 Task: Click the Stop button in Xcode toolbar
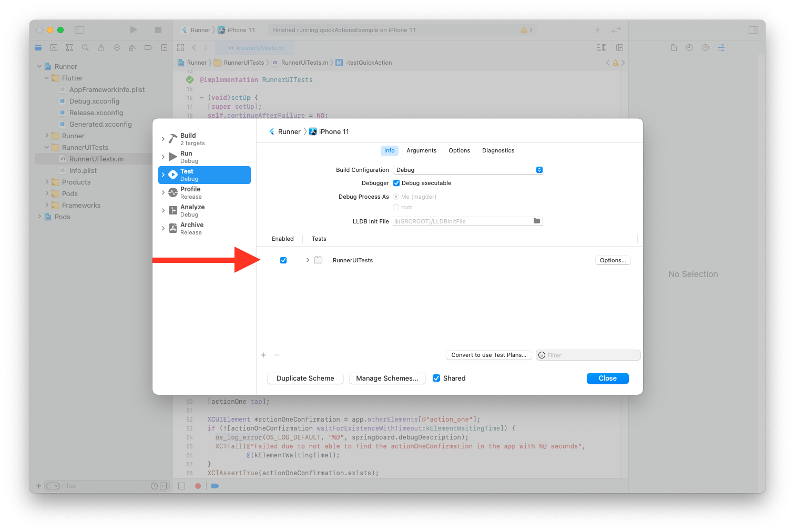coord(158,30)
